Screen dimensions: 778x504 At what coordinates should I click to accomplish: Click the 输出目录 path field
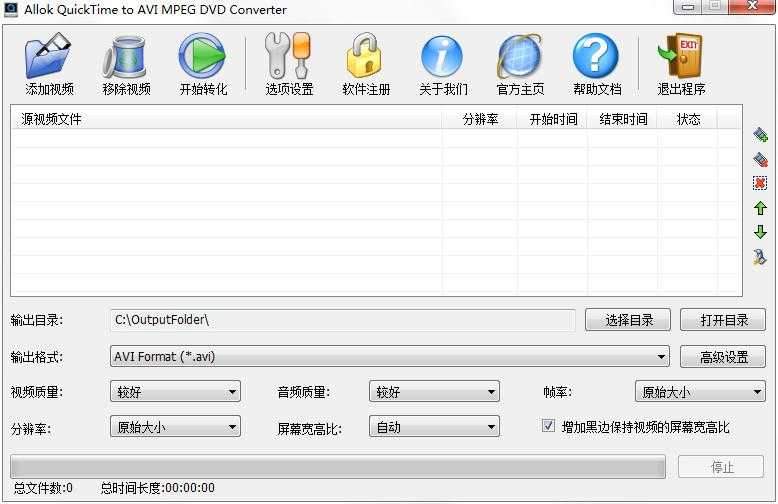click(x=343, y=320)
